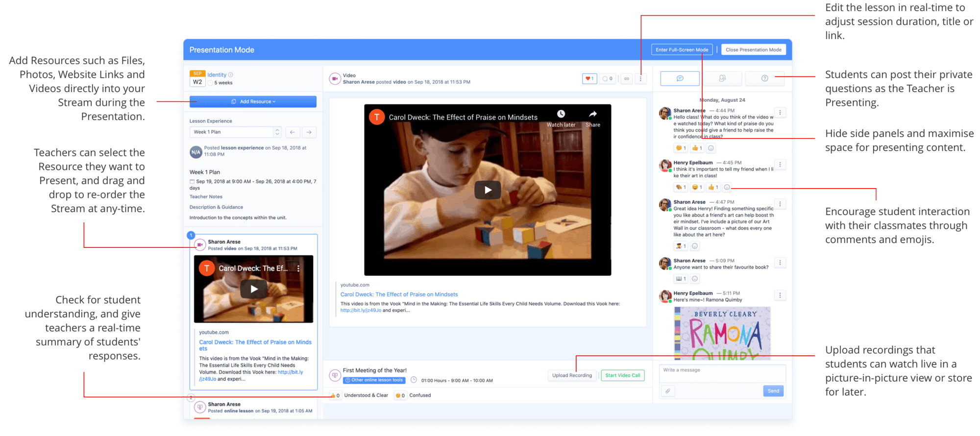Click the Teacher Notes label
980x436 pixels.
[x=206, y=197]
